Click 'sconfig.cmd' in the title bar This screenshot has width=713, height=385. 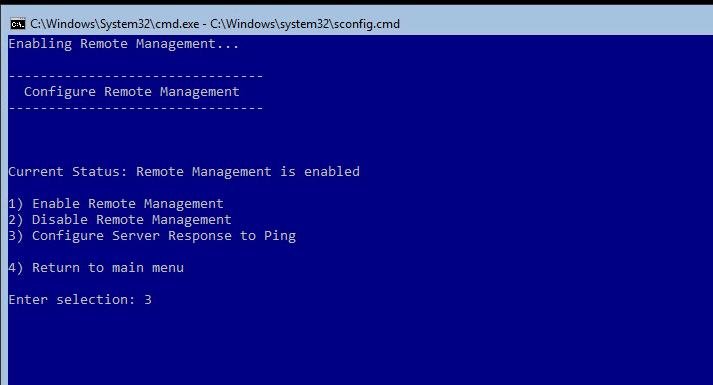point(367,24)
